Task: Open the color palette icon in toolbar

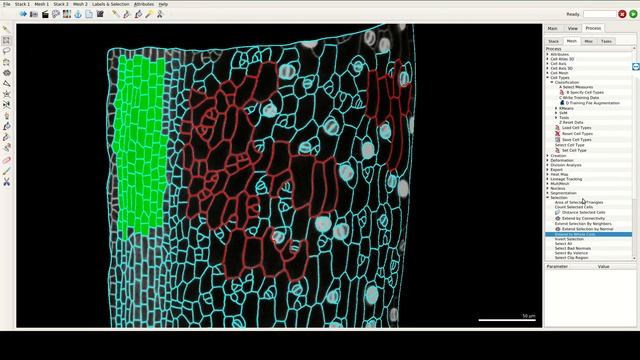Action: coord(56,14)
